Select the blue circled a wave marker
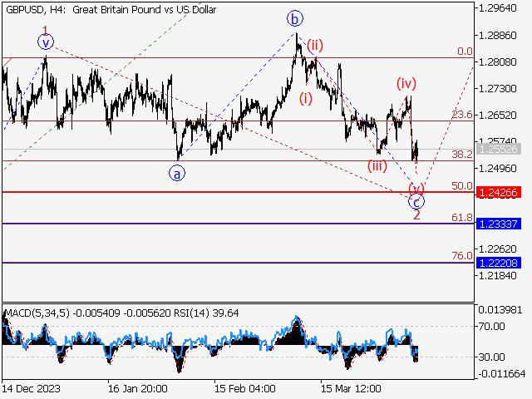 click(x=177, y=174)
